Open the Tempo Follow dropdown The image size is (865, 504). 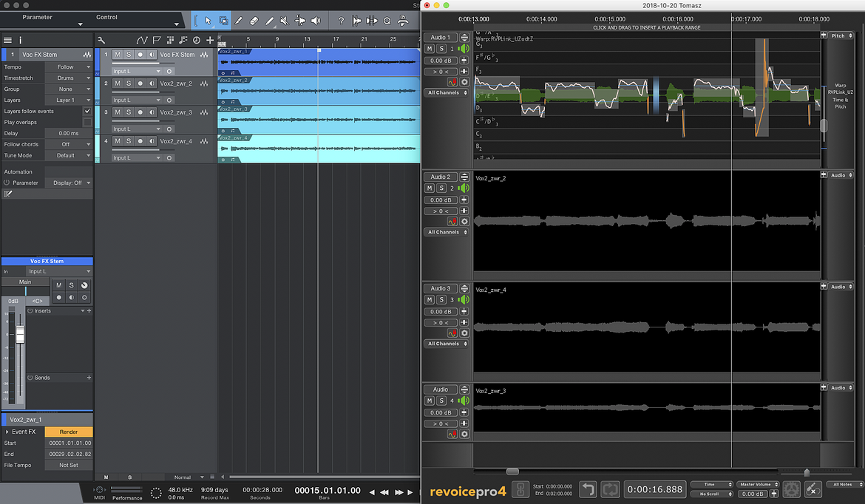[69, 67]
